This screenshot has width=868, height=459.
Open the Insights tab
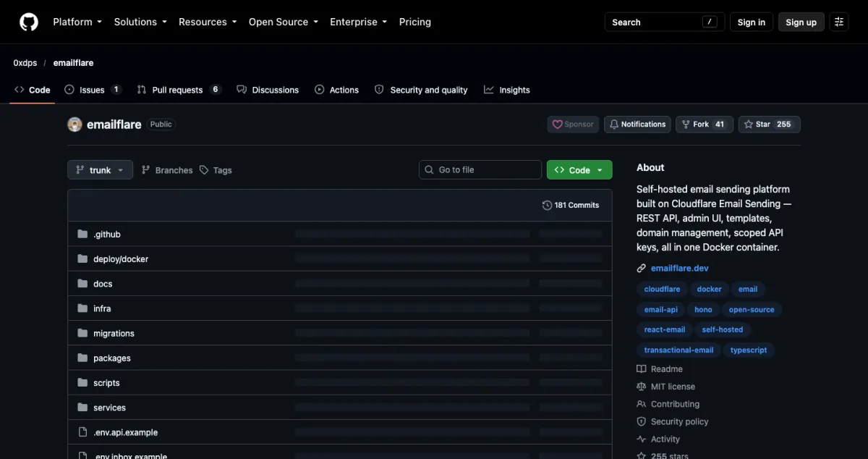(x=507, y=90)
